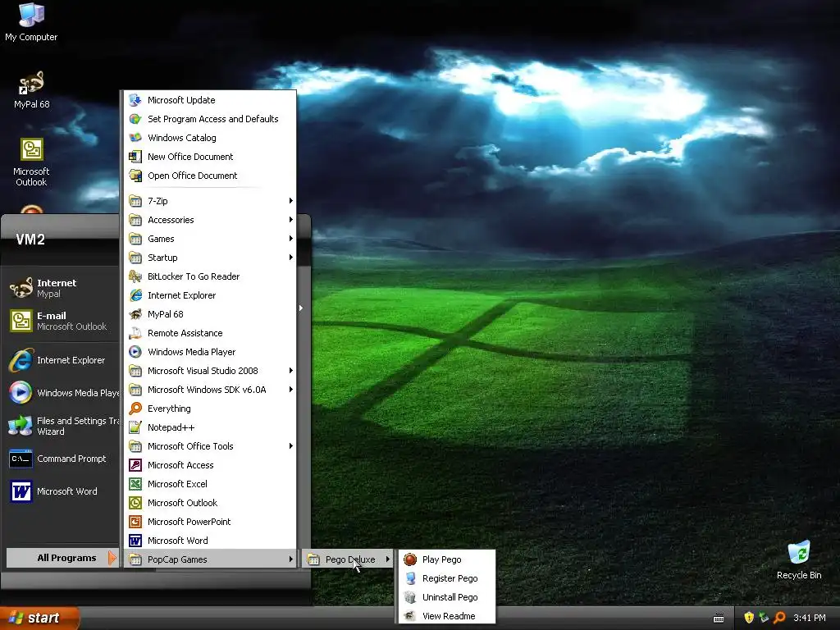Viewport: 840px width, 630px height.
Task: Open Set Program Access and Defaults
Action: 210,119
